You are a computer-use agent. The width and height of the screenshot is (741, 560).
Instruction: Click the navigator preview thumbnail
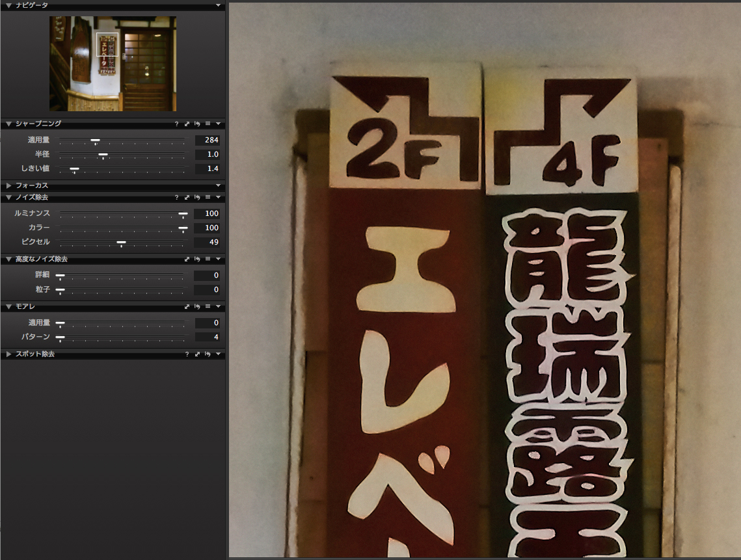tap(113, 64)
